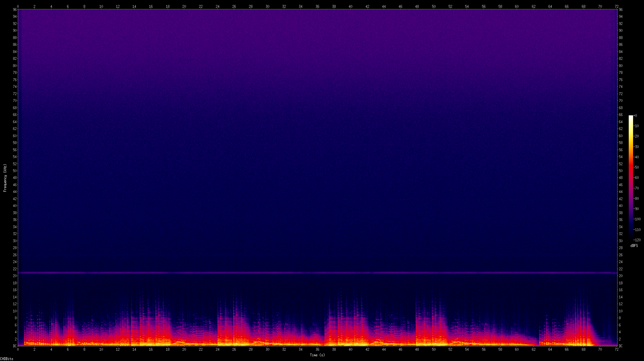Click the +0 label atop color scale

pos(635,116)
